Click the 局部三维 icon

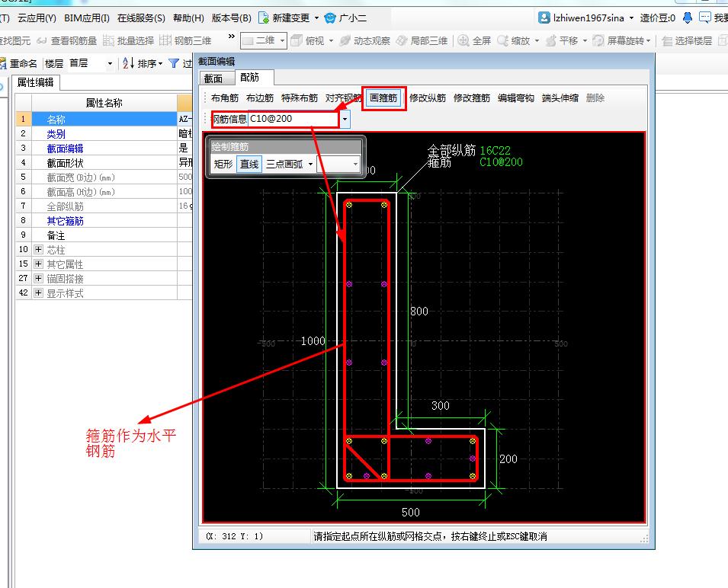pyautogui.click(x=402, y=41)
